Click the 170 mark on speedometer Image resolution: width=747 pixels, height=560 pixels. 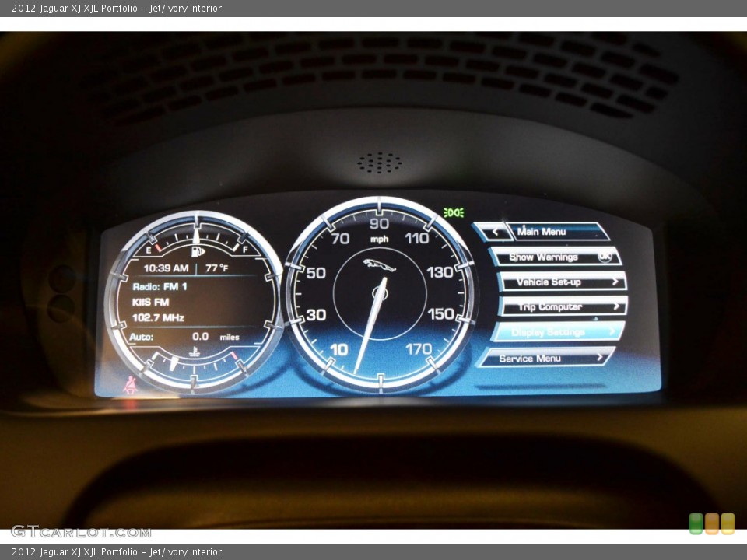419,349
